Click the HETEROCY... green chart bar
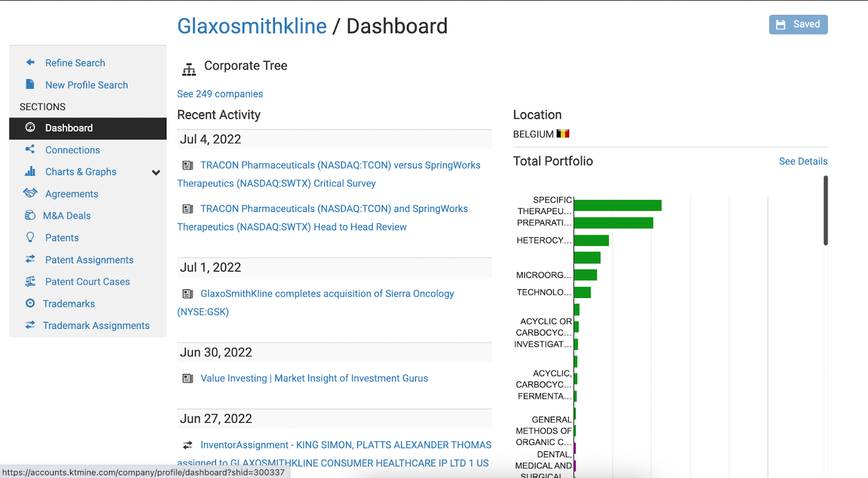 tap(591, 240)
